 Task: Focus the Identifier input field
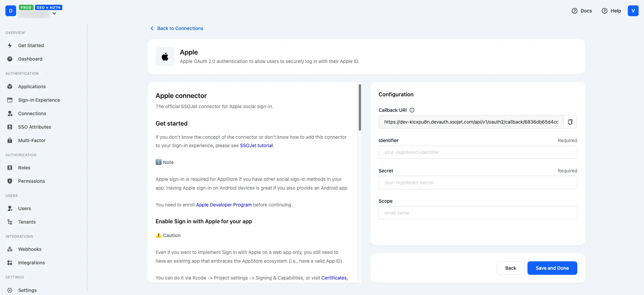(478, 152)
